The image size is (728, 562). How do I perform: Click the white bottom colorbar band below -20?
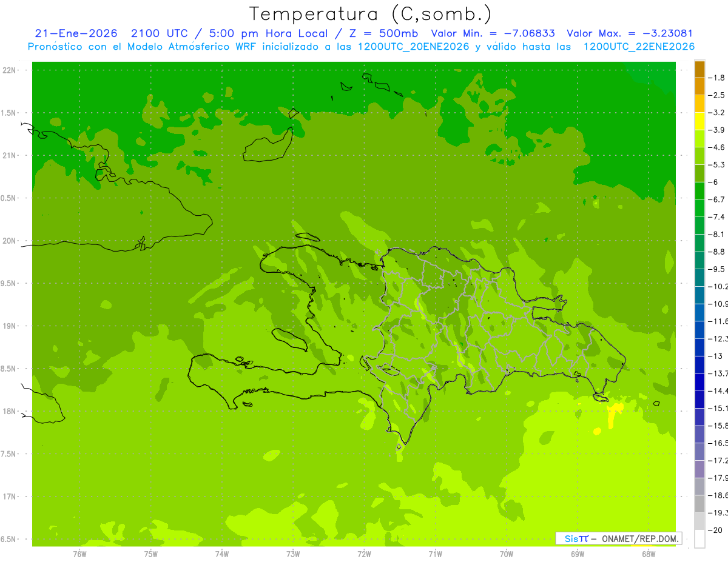[x=699, y=538]
